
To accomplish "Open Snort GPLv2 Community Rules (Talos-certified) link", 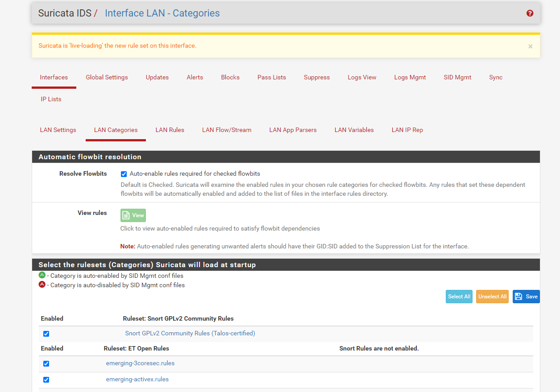I will [x=190, y=333].
